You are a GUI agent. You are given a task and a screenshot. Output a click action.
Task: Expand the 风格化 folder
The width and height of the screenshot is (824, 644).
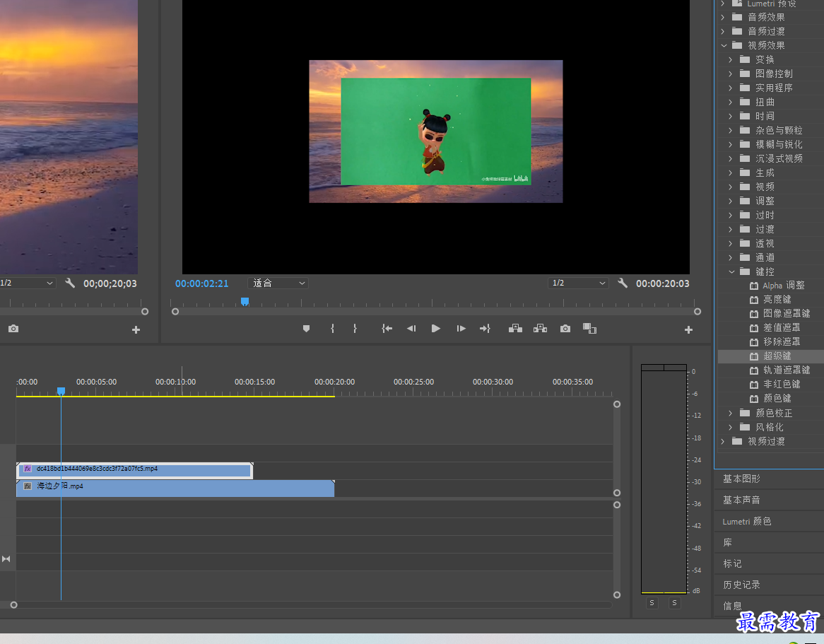(731, 428)
